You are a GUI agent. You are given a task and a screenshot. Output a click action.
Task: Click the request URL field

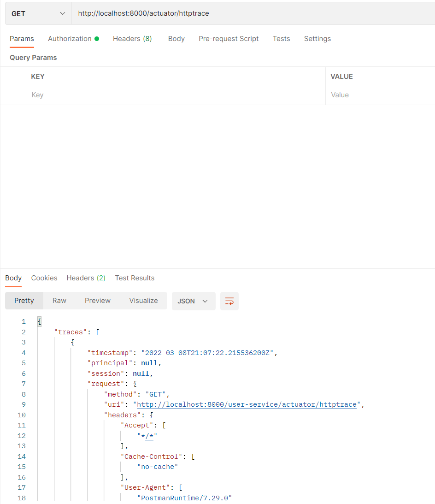pyautogui.click(x=253, y=13)
